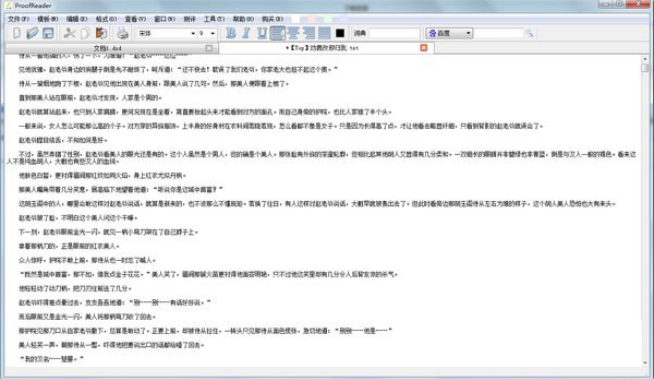Viewport: 654px width, 379px height.
Task: Create a new document with the blank page icon
Action: pos(17,33)
